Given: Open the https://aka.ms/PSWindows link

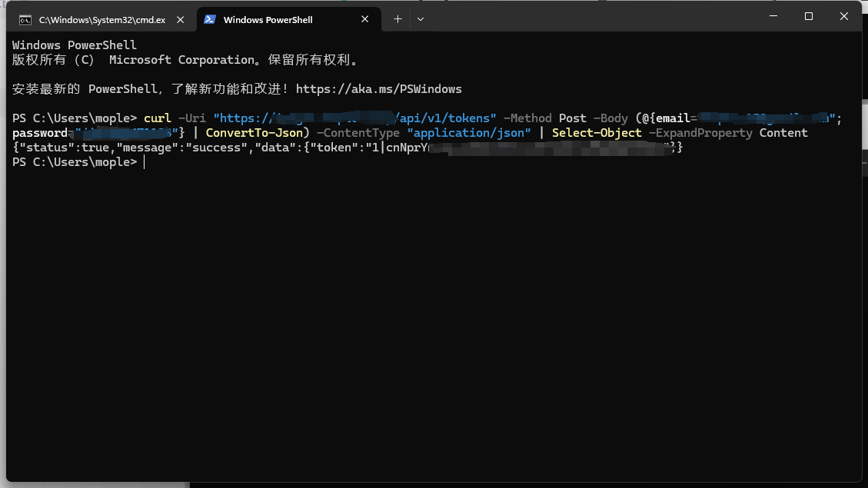Looking at the screenshot, I should (378, 89).
